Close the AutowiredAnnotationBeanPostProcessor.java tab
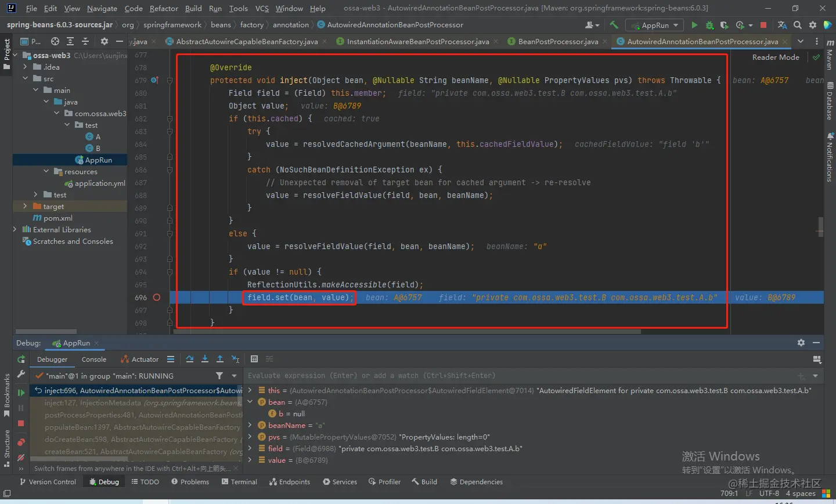Image resolution: width=836 pixels, height=504 pixels. (x=785, y=41)
